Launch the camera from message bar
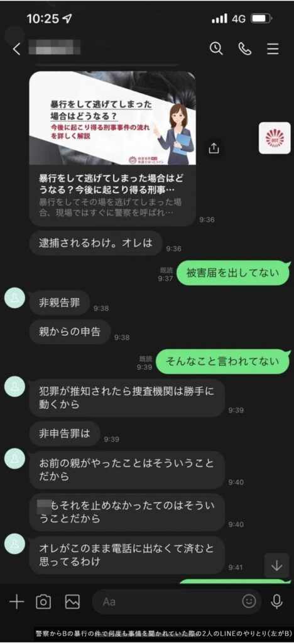 [43, 602]
